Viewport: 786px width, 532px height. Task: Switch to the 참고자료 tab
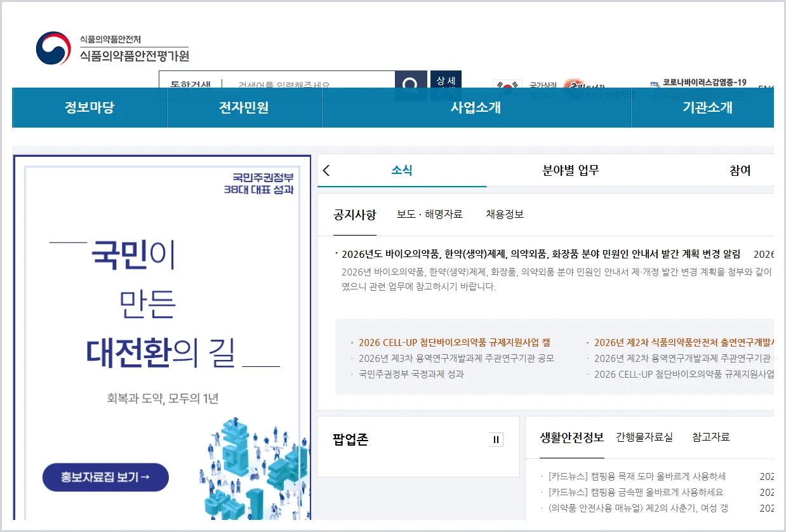711,437
